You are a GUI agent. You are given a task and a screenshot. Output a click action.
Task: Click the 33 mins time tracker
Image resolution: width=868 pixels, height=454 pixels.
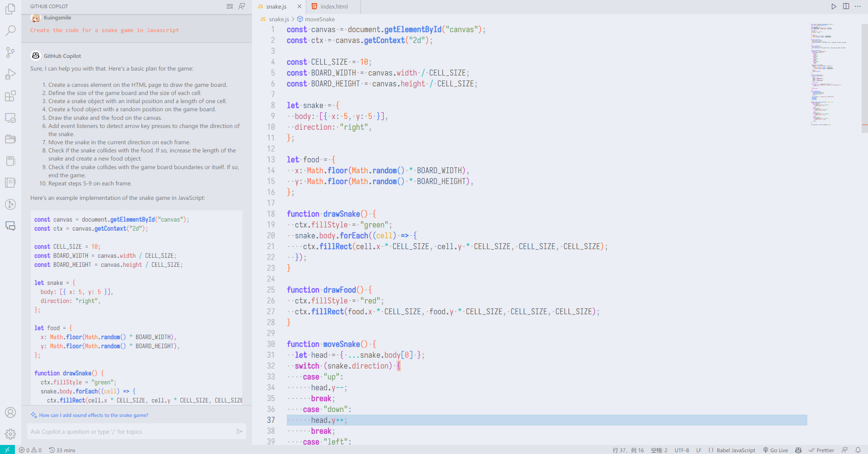(62, 450)
